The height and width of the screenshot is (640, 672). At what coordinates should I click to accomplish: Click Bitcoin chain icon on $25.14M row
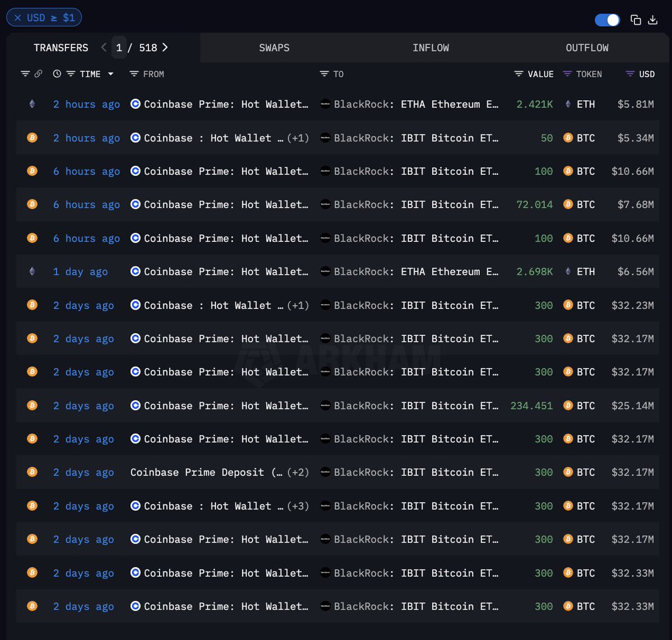[32, 405]
